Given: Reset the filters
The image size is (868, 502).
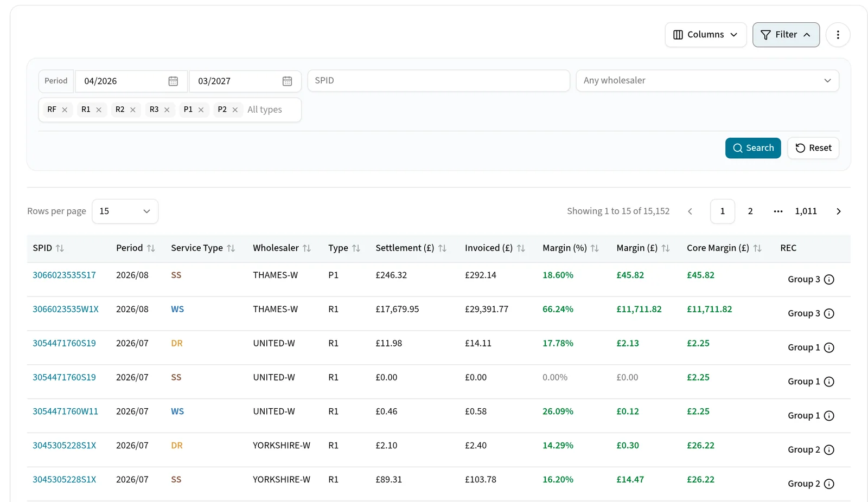Looking at the screenshot, I should pyautogui.click(x=813, y=148).
